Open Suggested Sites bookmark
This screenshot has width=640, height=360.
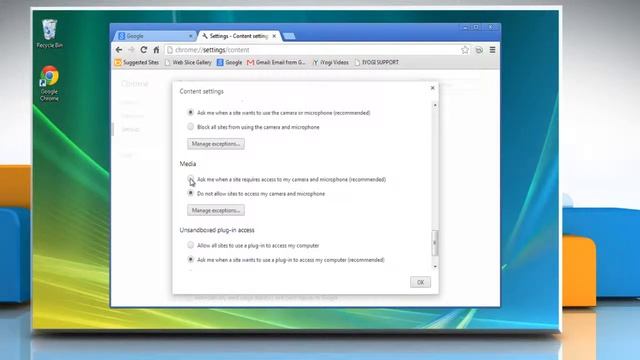click(137, 62)
